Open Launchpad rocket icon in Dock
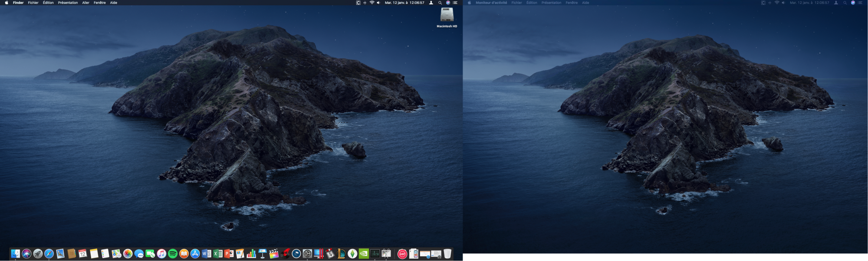The image size is (868, 261). pos(38,254)
